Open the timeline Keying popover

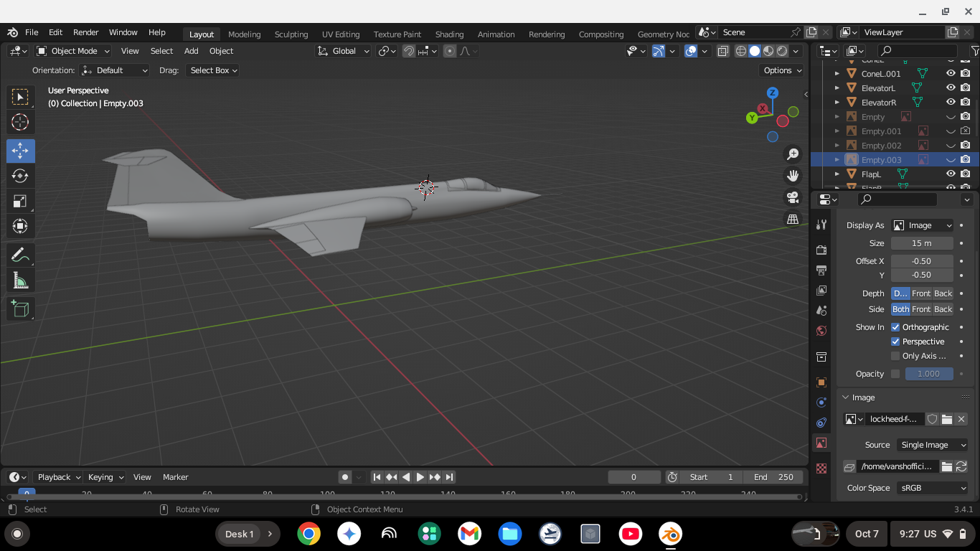[x=105, y=477]
